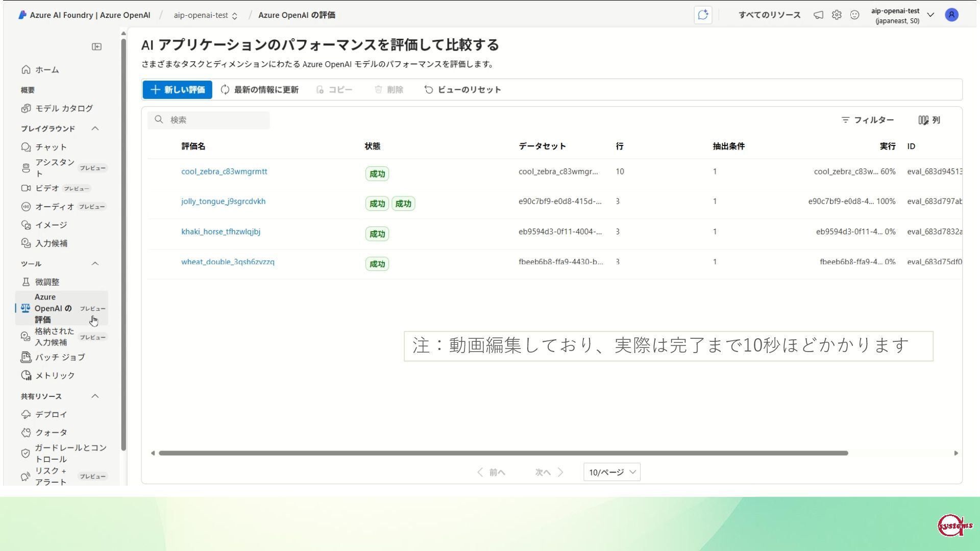Click the scroll right arrow of the table
Viewport: 980px width, 551px height.
tap(956, 453)
